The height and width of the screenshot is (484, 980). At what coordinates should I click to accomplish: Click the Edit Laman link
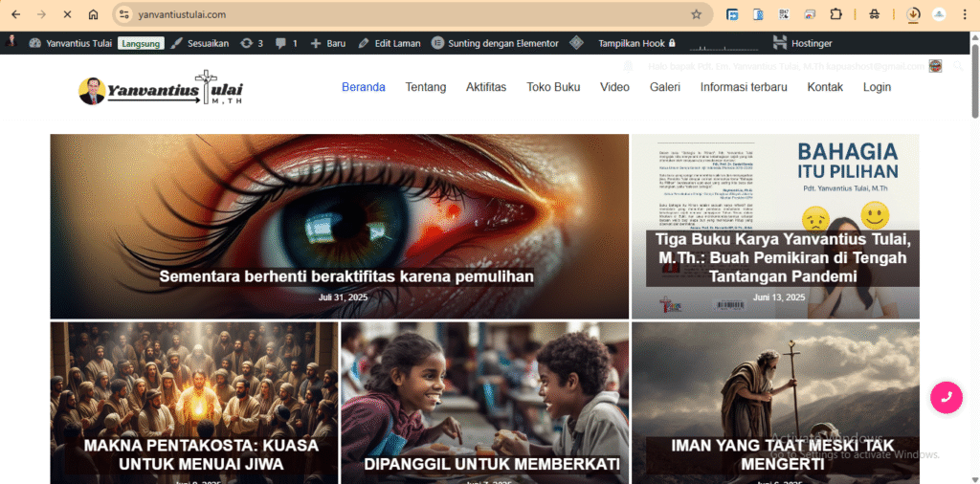390,43
